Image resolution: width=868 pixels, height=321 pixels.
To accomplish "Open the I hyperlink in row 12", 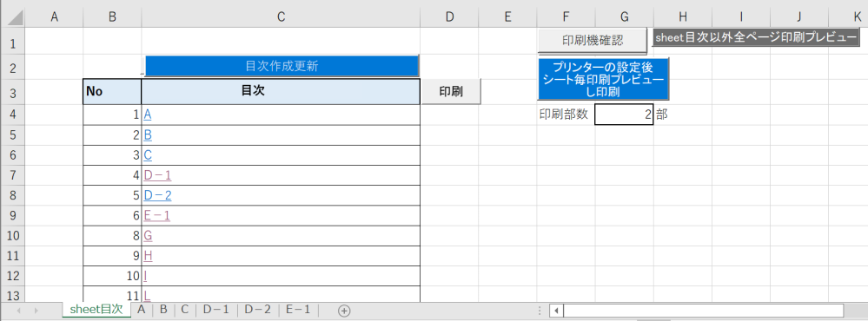I will 145,276.
